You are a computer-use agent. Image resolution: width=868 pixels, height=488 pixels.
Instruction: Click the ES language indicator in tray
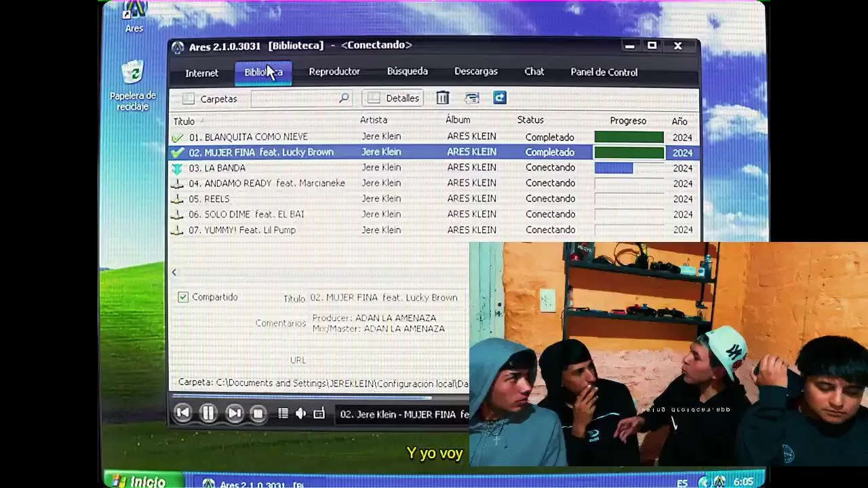[x=682, y=483]
